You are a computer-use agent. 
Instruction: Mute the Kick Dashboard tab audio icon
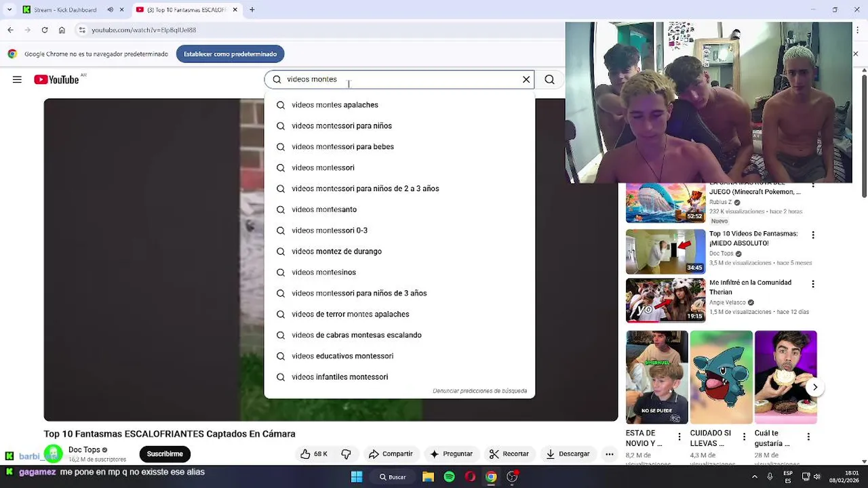tap(110, 9)
